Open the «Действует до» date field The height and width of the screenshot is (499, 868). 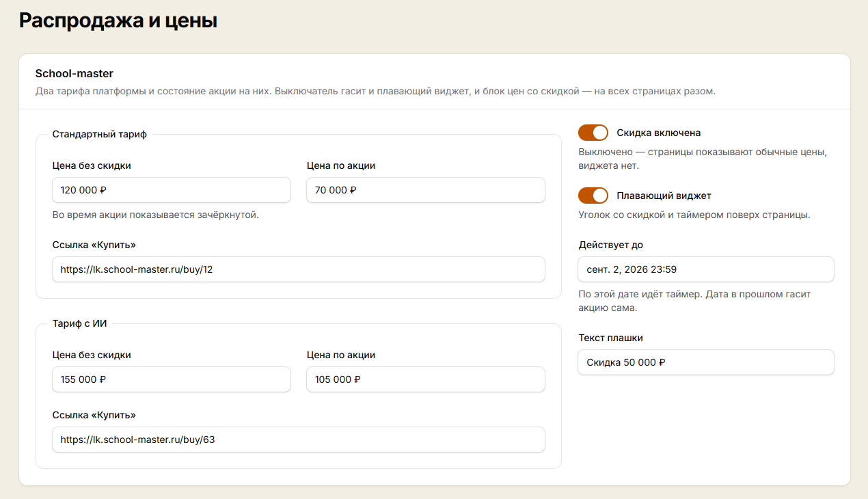706,269
